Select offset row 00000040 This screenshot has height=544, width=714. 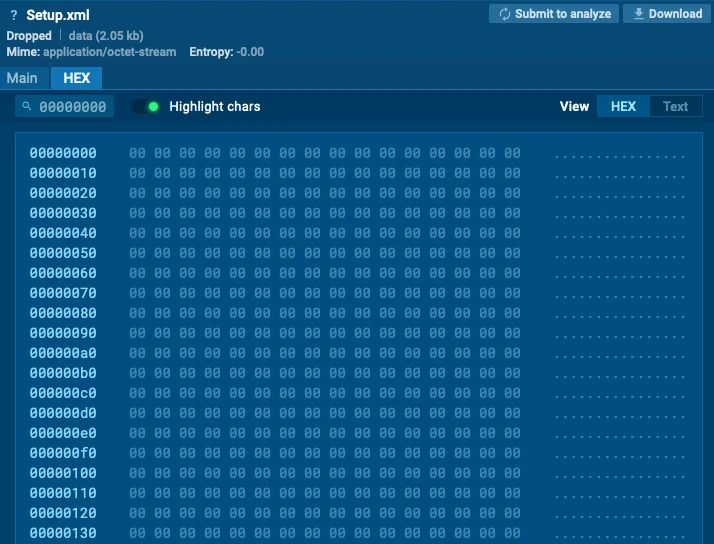[63, 233]
